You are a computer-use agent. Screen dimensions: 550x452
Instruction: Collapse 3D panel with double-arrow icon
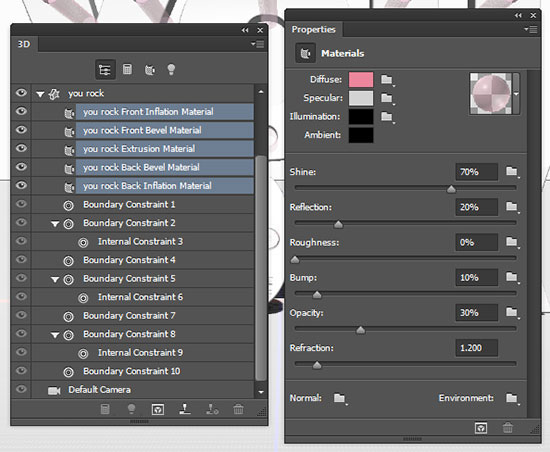tap(245, 31)
